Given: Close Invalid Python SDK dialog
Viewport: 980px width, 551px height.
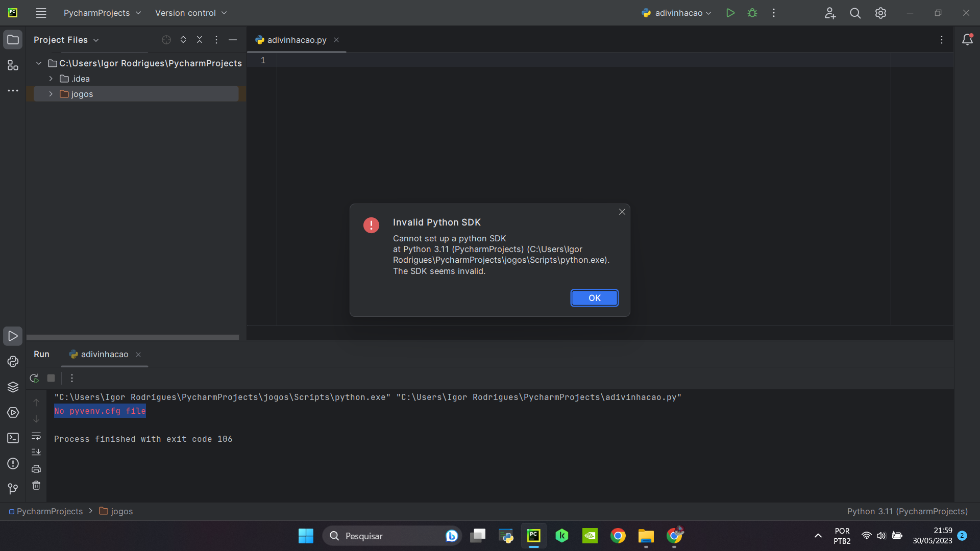Looking at the screenshot, I should pyautogui.click(x=622, y=212).
